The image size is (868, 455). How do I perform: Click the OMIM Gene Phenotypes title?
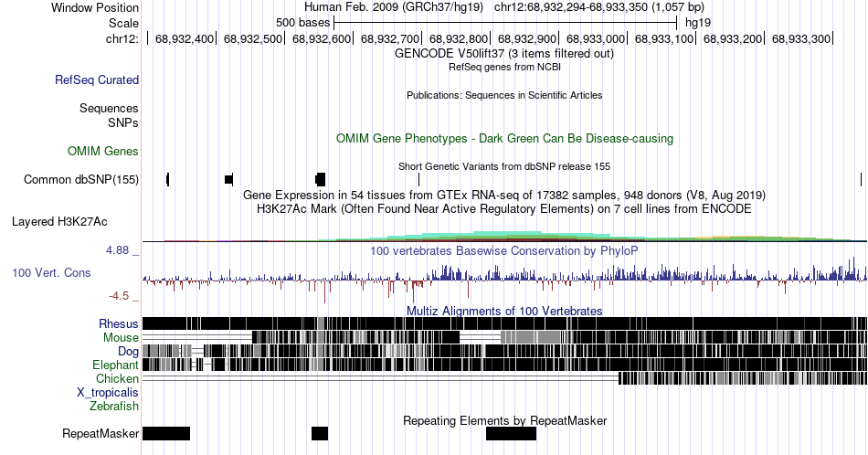(x=504, y=138)
